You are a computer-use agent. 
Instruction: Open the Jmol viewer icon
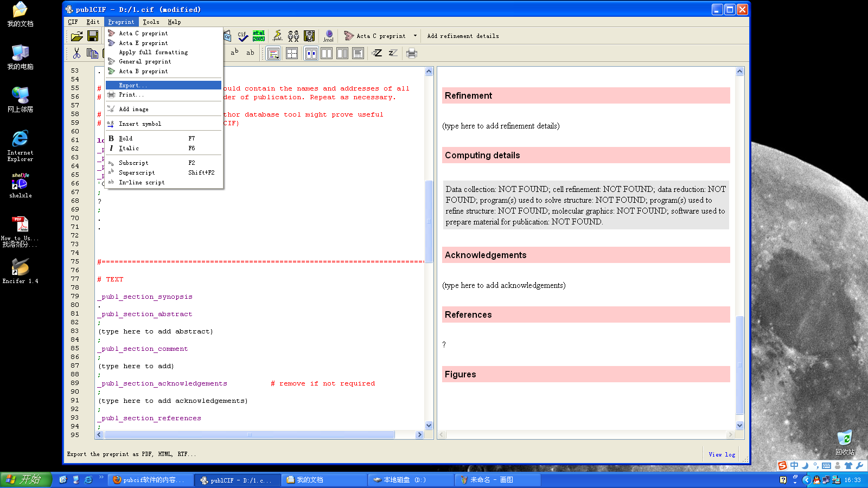(328, 36)
